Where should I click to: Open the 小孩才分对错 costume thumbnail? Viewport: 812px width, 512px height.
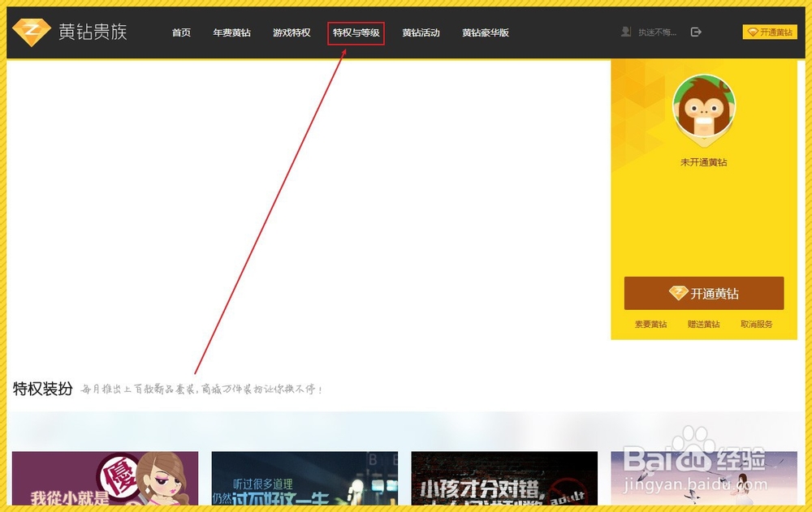coord(504,479)
